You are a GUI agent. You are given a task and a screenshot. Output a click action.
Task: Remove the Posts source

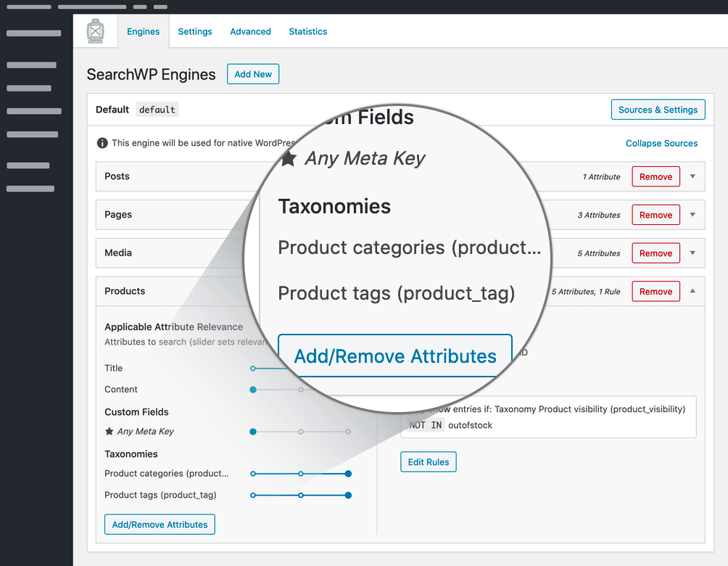pos(655,176)
